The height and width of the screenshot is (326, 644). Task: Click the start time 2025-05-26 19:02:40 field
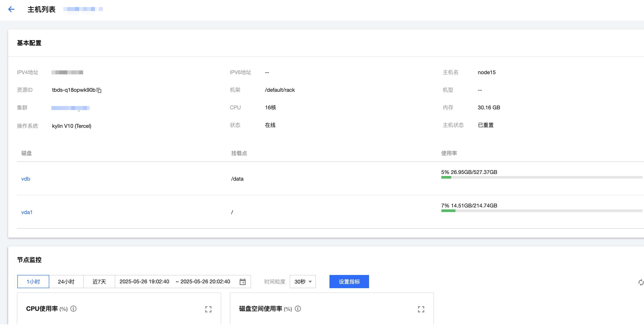(x=144, y=282)
